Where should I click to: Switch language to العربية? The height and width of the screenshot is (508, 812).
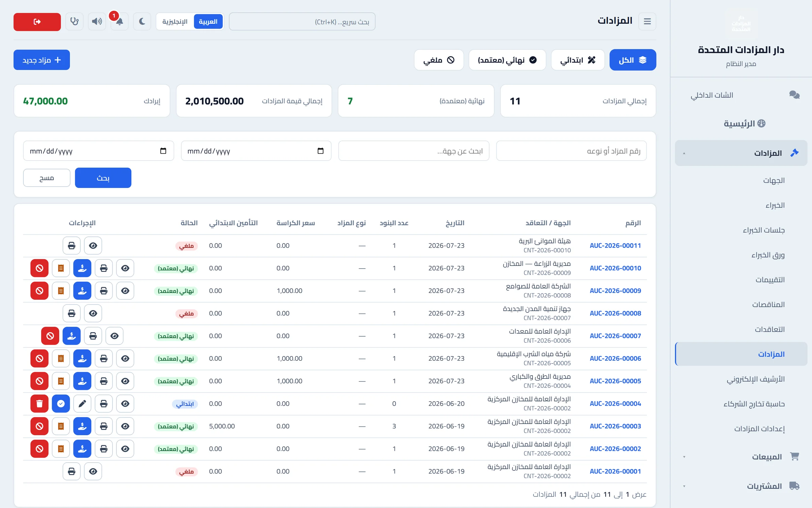pyautogui.click(x=208, y=22)
